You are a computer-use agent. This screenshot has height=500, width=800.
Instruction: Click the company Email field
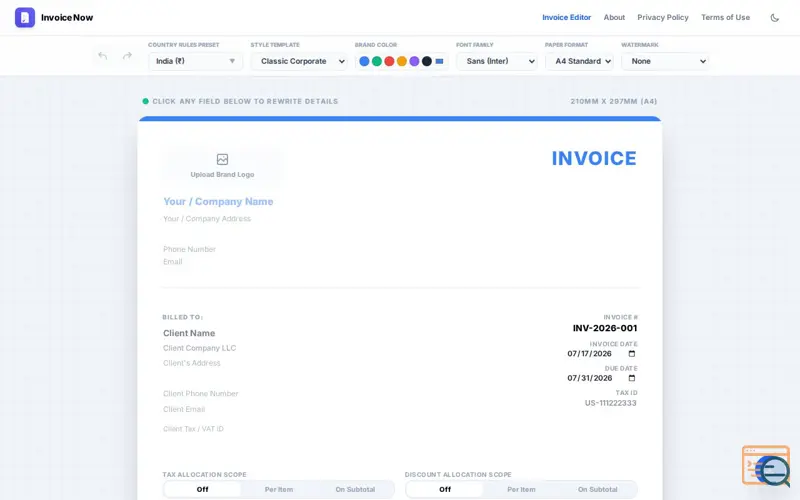point(172,261)
